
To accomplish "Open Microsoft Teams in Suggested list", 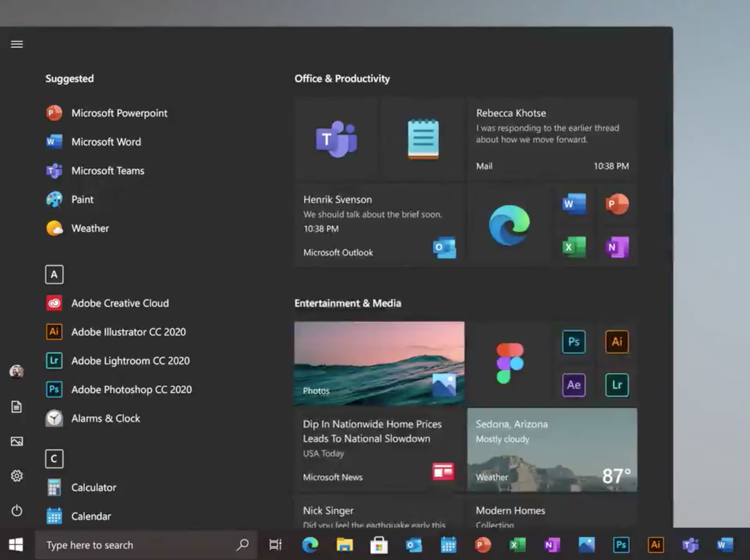I will (x=95, y=171).
